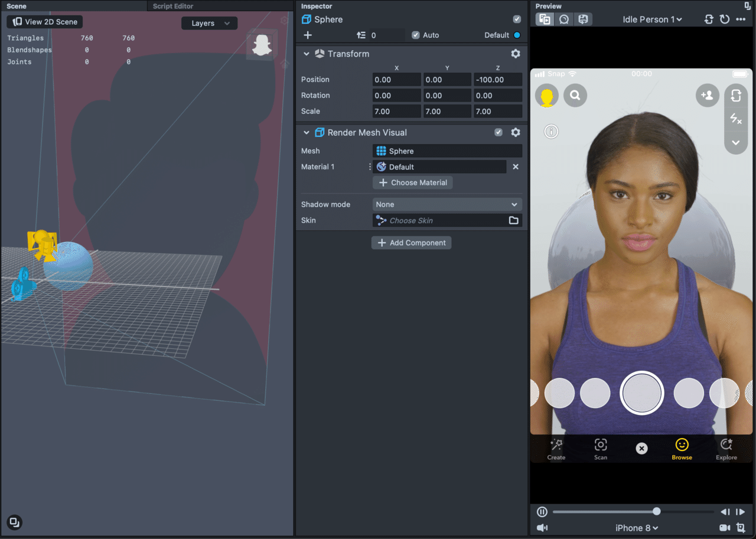Open the Layers dropdown in Scene

210,23
